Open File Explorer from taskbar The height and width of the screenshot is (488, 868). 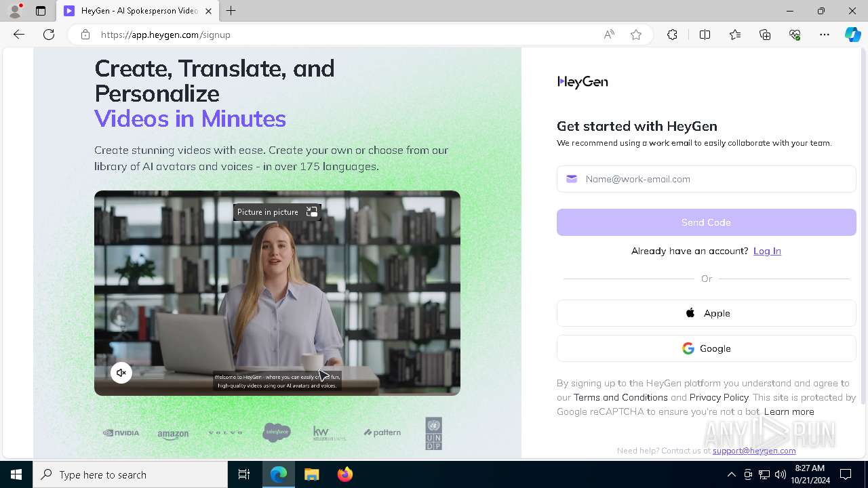coord(311,474)
